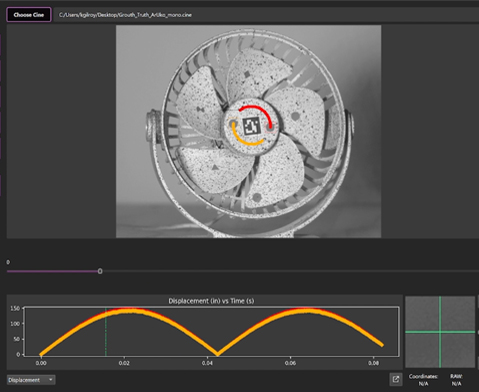The image size is (479, 392).
Task: Click the unplayed part of the frame slider track
Action: 290,271
